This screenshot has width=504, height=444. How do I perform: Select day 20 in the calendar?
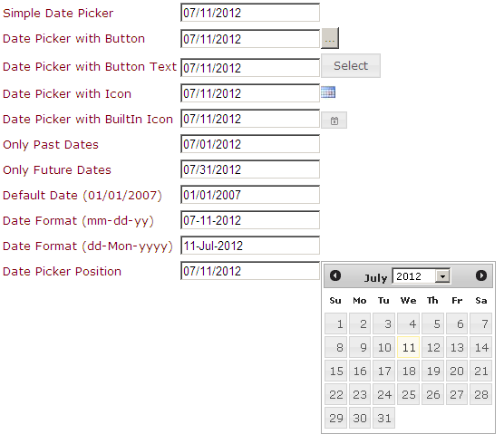coord(457,371)
